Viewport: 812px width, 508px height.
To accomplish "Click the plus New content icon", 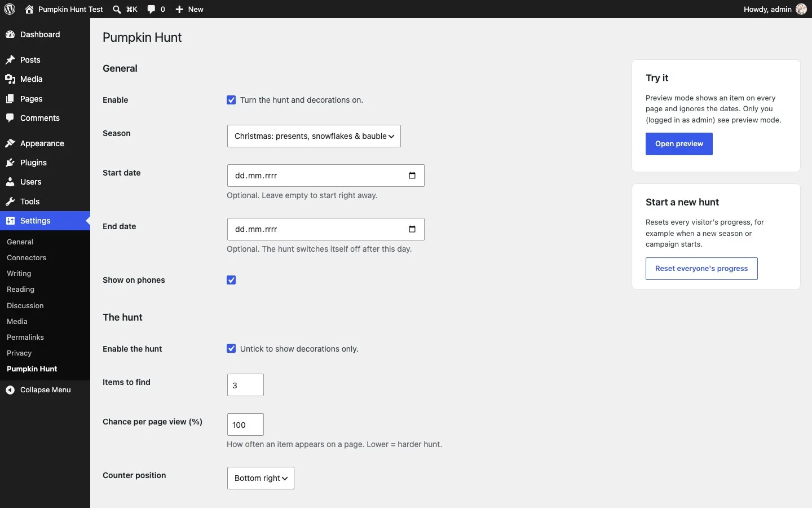I will [179, 9].
